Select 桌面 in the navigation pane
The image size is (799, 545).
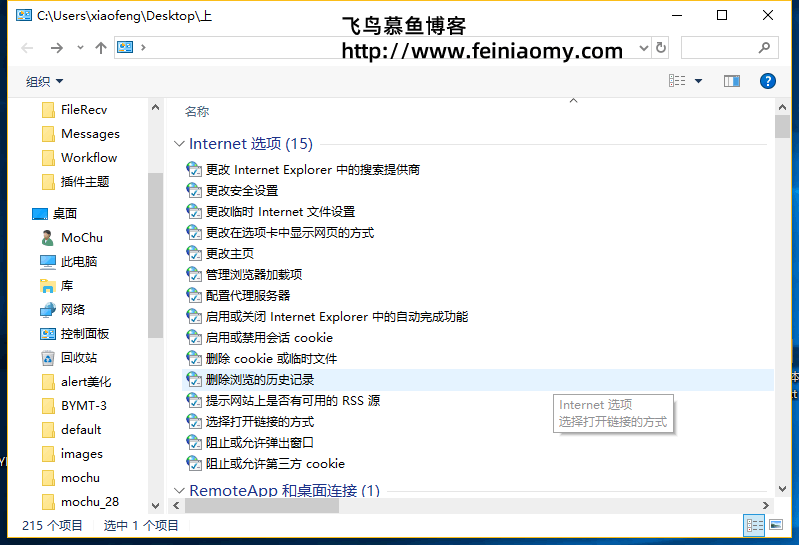coord(55,213)
